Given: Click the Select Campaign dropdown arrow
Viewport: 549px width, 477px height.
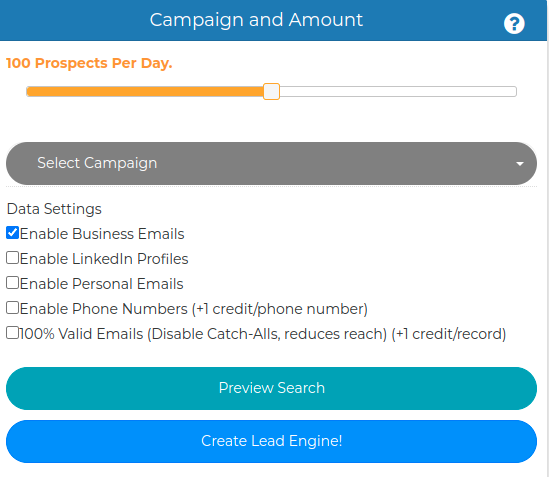Looking at the screenshot, I should click(520, 164).
